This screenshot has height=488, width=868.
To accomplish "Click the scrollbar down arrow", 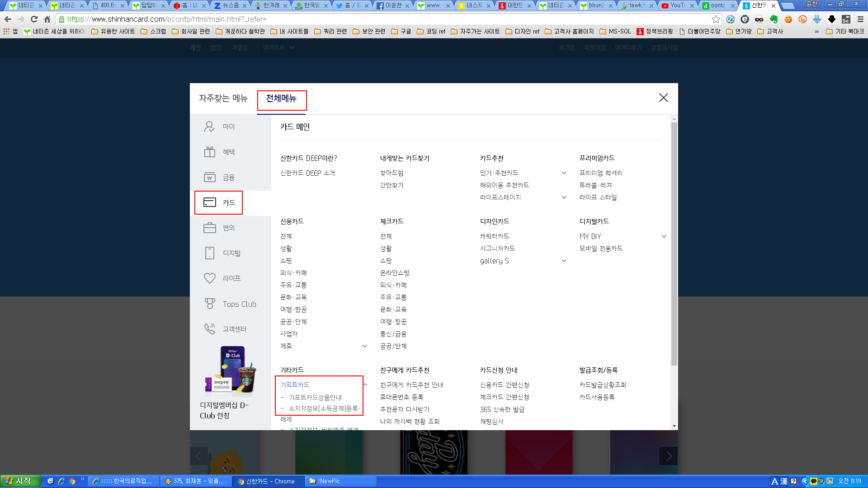I will point(674,426).
